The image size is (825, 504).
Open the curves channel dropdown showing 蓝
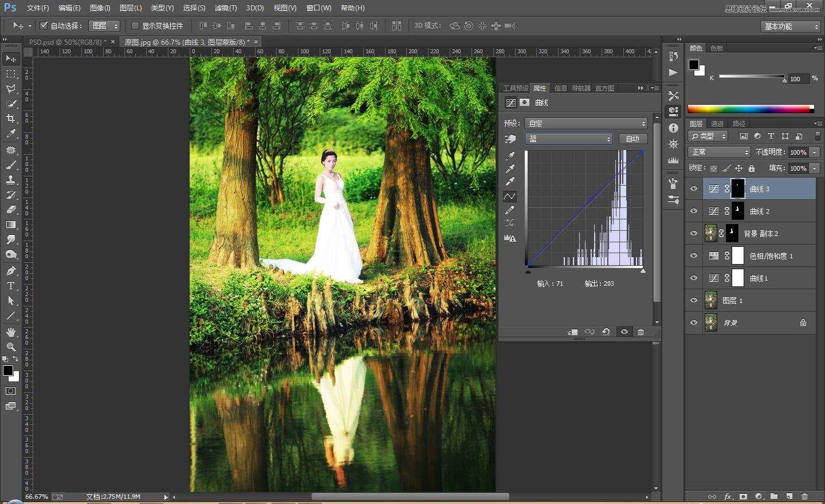click(x=568, y=139)
